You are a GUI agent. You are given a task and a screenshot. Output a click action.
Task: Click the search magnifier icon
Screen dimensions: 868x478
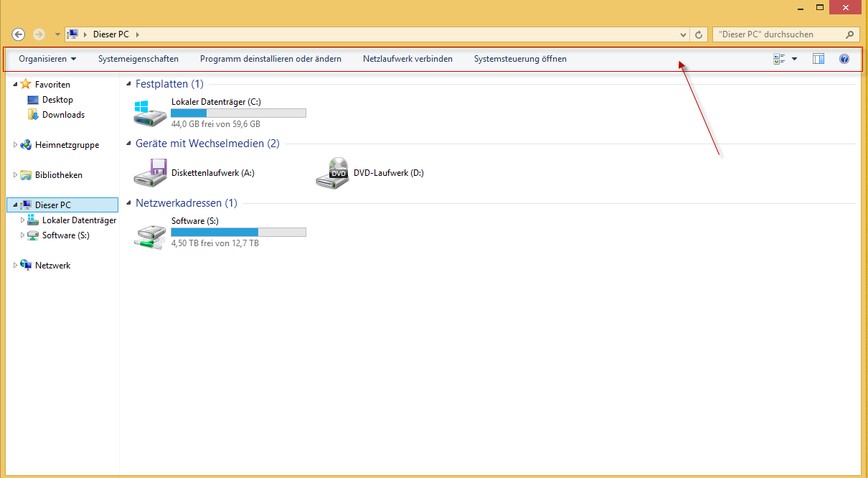tap(851, 34)
